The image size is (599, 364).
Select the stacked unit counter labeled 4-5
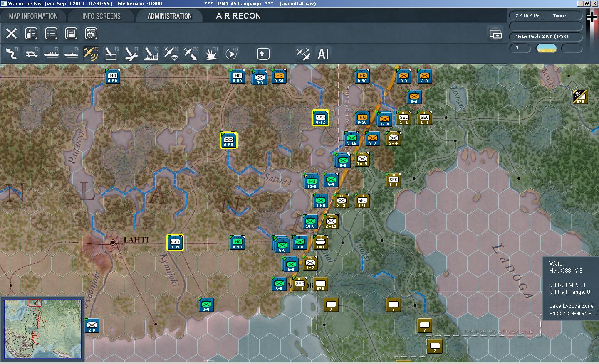point(259,77)
